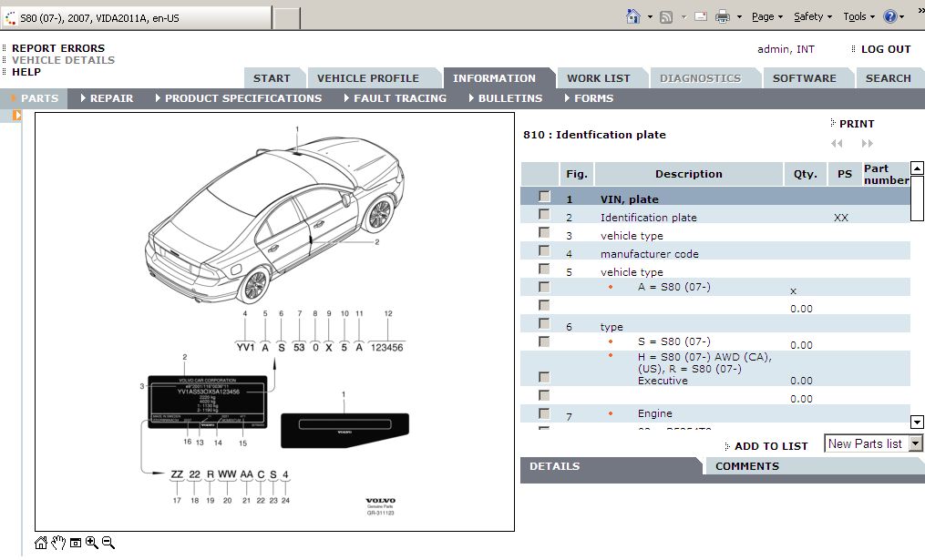Go to previous page double-arrow
This screenshot has width=925, height=560.
837,143
